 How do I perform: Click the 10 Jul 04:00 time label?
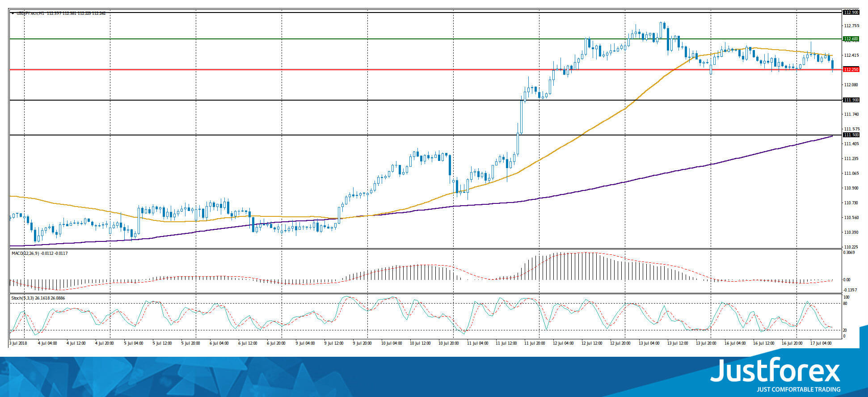(392, 343)
